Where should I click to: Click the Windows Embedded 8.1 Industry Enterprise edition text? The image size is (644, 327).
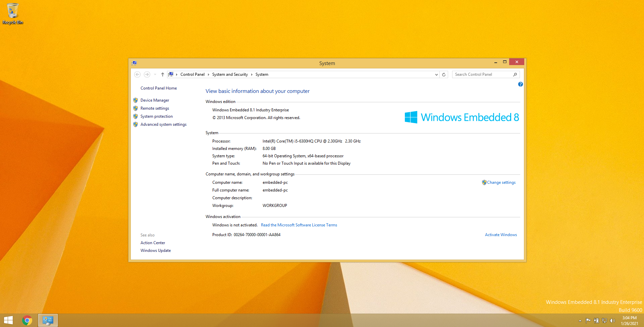coord(251,110)
